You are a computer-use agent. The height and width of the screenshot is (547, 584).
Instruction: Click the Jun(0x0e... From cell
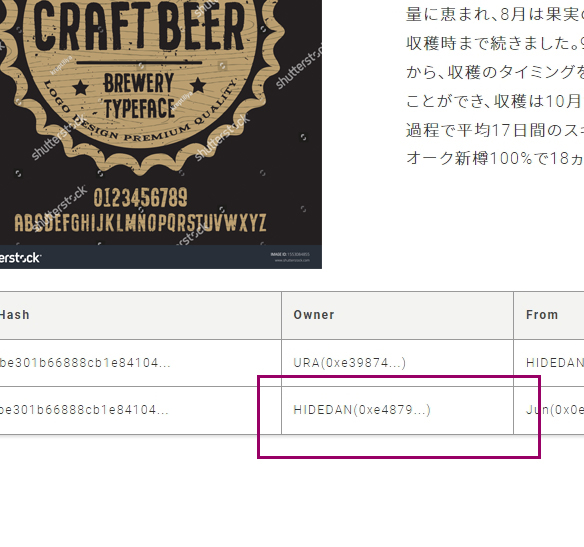click(549, 410)
